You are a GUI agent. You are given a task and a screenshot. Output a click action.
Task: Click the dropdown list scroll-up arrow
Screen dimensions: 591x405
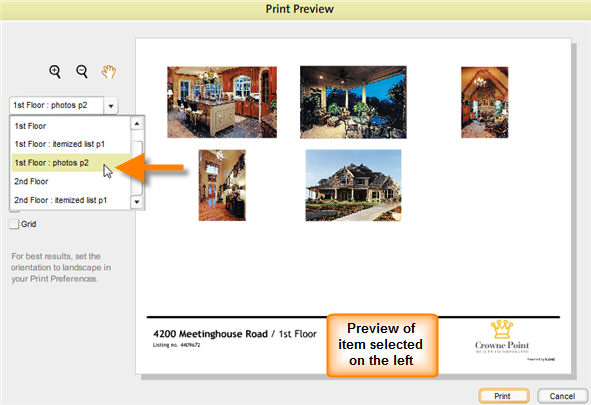pos(137,124)
